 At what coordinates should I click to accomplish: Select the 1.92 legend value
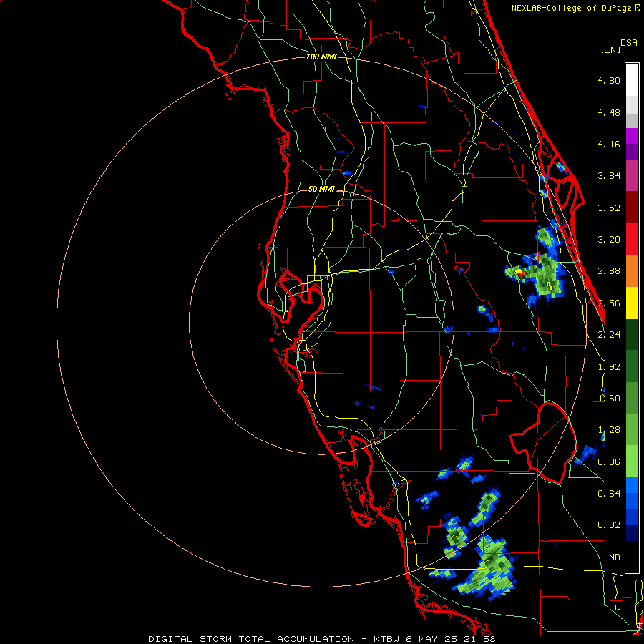click(609, 367)
